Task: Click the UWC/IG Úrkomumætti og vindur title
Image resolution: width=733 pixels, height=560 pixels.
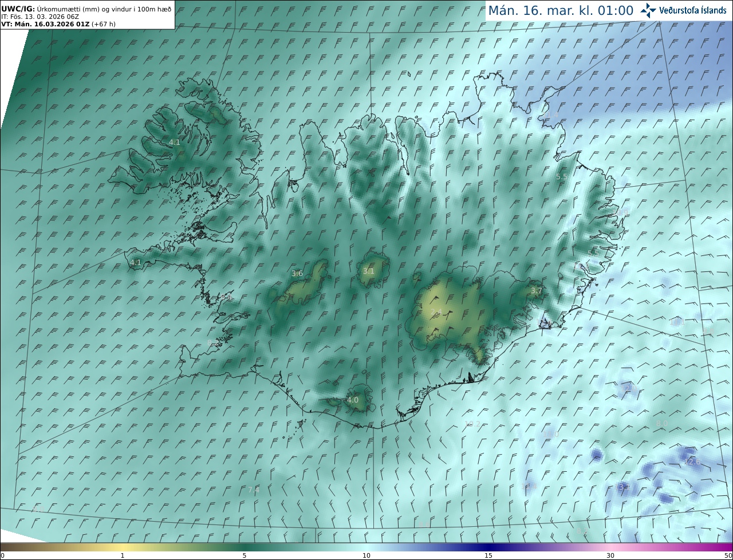Action: (86, 9)
